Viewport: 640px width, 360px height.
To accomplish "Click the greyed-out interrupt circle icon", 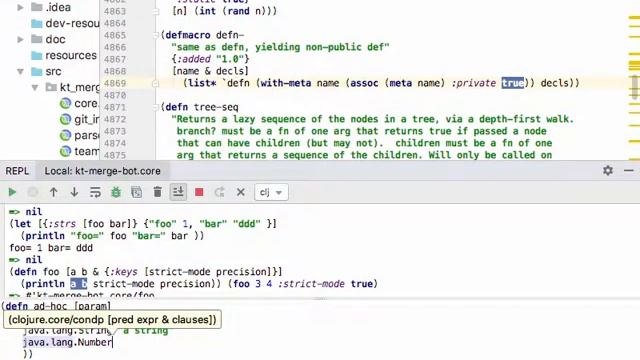I will coord(33,192).
